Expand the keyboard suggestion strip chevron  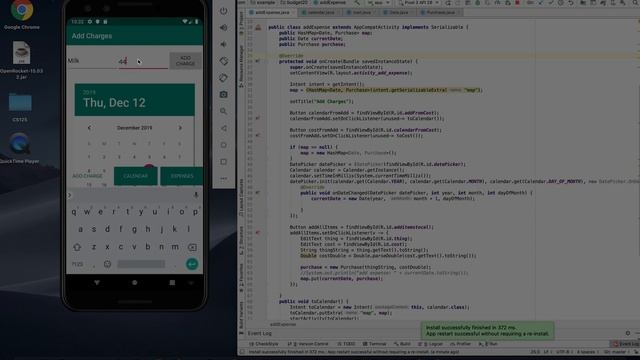(69, 195)
